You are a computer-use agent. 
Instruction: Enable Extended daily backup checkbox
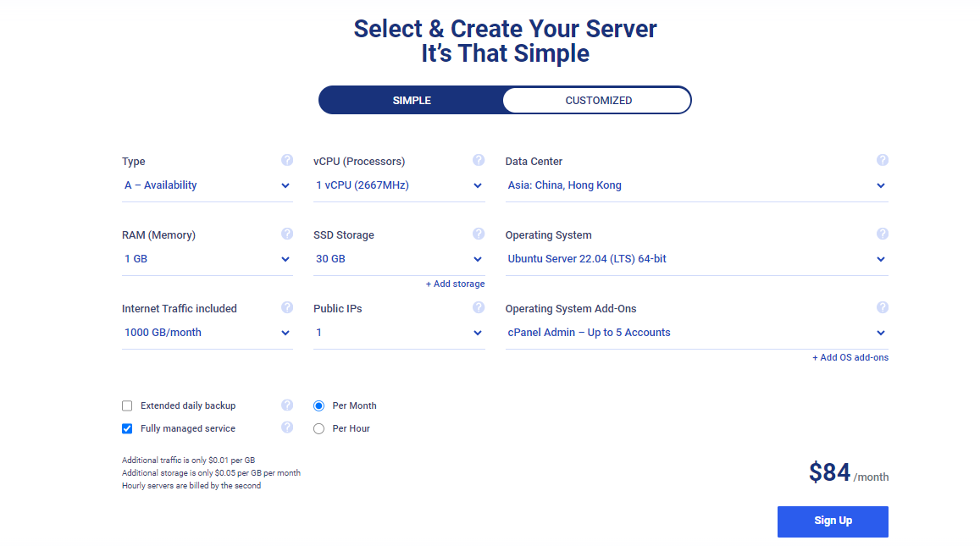pos(127,406)
